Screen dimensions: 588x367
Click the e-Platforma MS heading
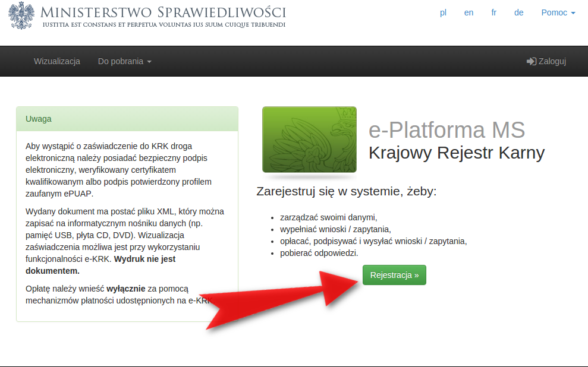tap(446, 130)
